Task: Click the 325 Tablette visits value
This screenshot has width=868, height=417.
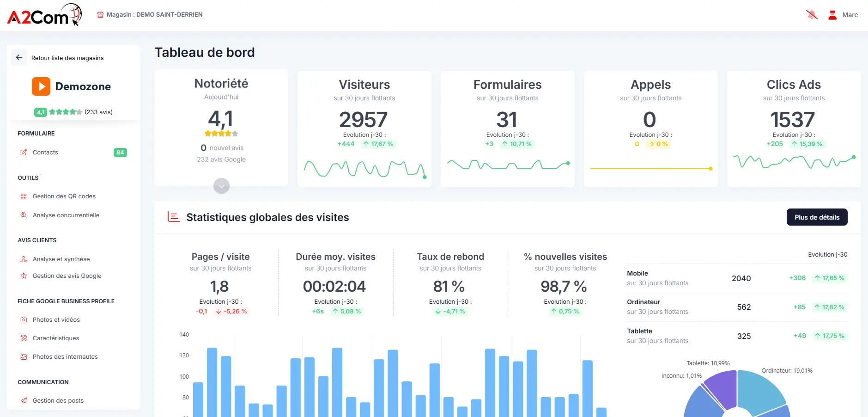Action: tap(744, 336)
